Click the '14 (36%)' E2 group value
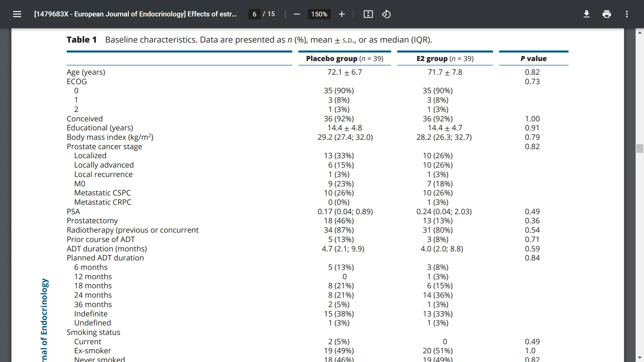644x362 pixels. point(437,295)
